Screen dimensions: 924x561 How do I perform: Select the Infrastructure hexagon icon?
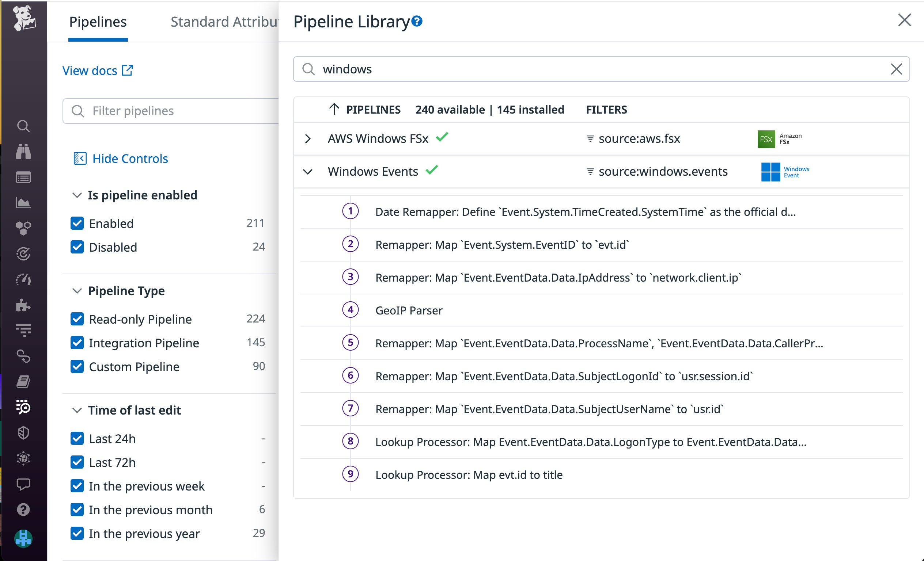23,228
